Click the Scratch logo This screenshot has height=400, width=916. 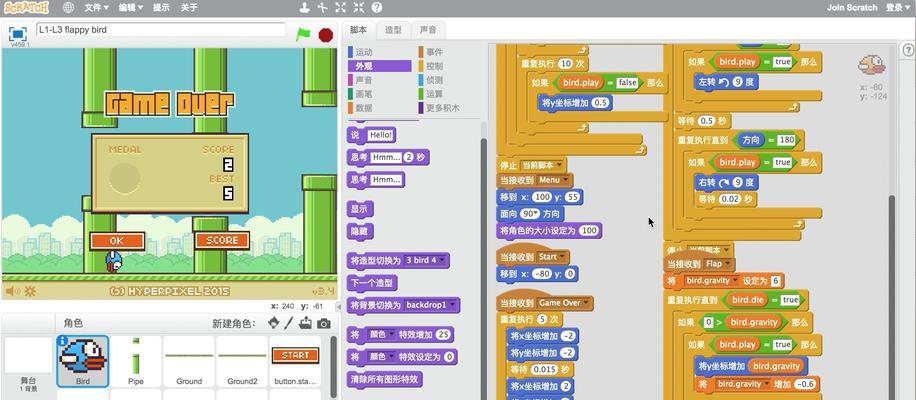click(x=26, y=8)
